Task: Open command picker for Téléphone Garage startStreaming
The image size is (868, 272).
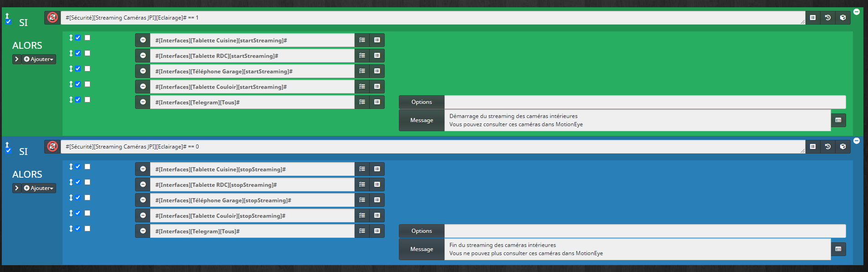Action: pos(377,71)
